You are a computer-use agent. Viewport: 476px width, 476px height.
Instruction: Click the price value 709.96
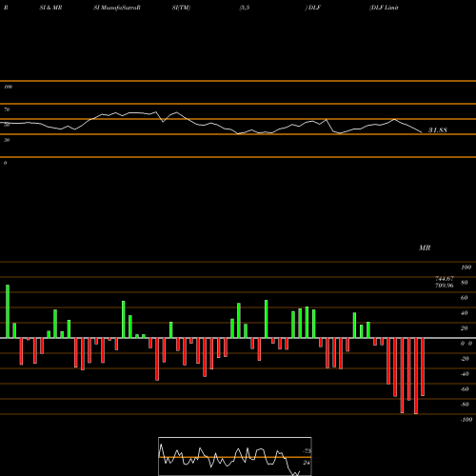coord(445,286)
